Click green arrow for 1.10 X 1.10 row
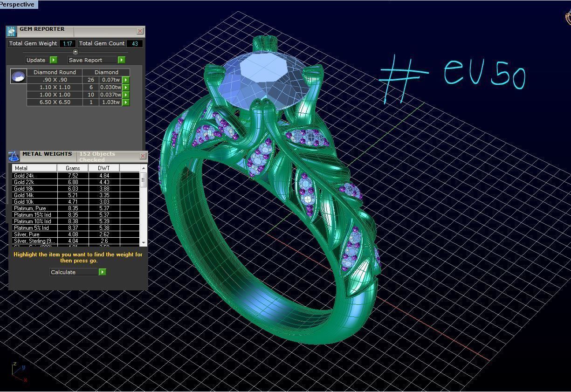The width and height of the screenshot is (571, 392). 126,87
